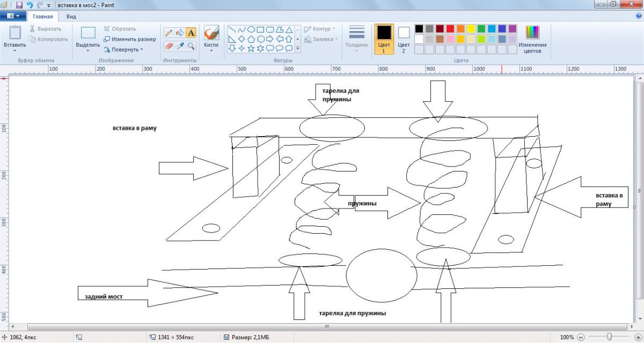Open the Paint file menu button
The image size is (644, 343).
pyautogui.click(x=13, y=17)
